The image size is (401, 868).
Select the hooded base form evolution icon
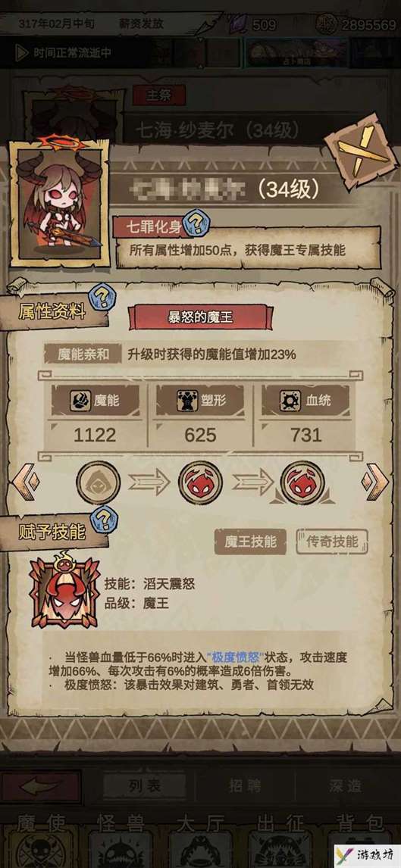(98, 482)
